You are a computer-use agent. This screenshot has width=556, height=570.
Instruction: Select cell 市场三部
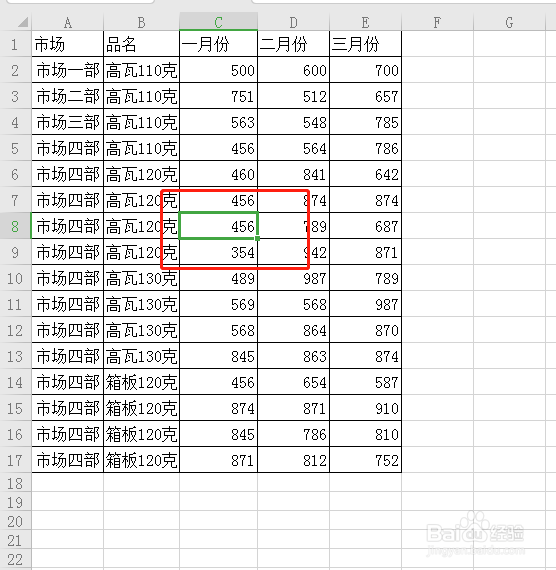point(68,122)
